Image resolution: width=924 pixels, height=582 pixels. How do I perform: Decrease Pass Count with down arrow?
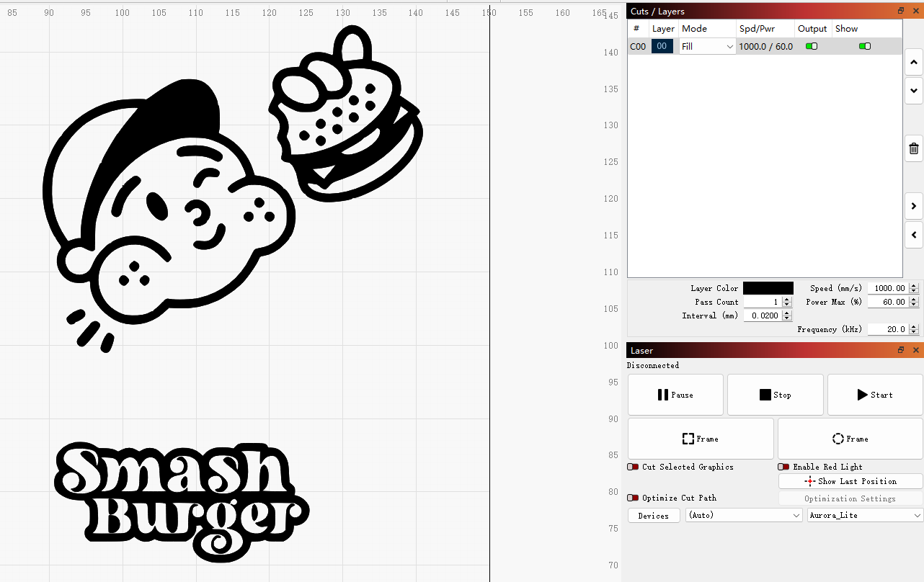[787, 305]
